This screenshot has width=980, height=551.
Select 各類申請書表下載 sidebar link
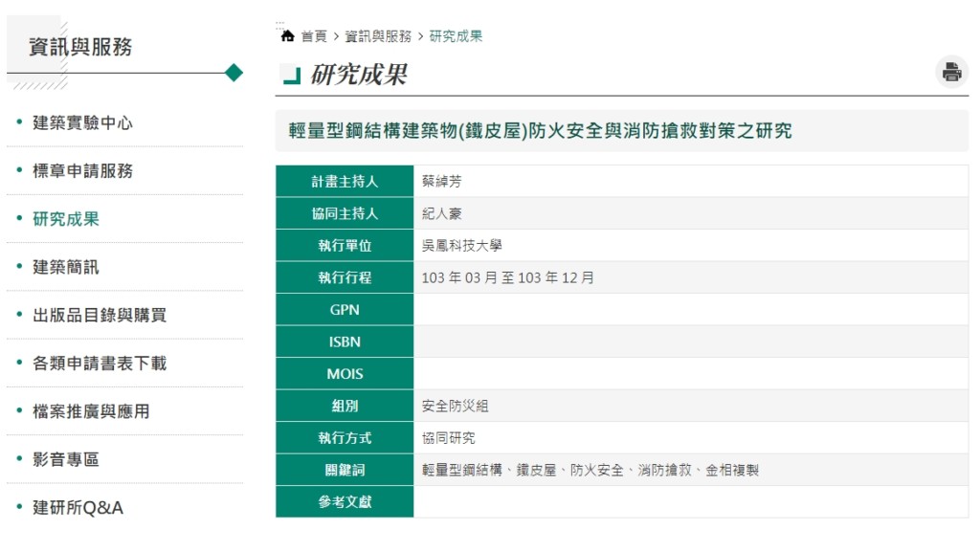(x=100, y=364)
